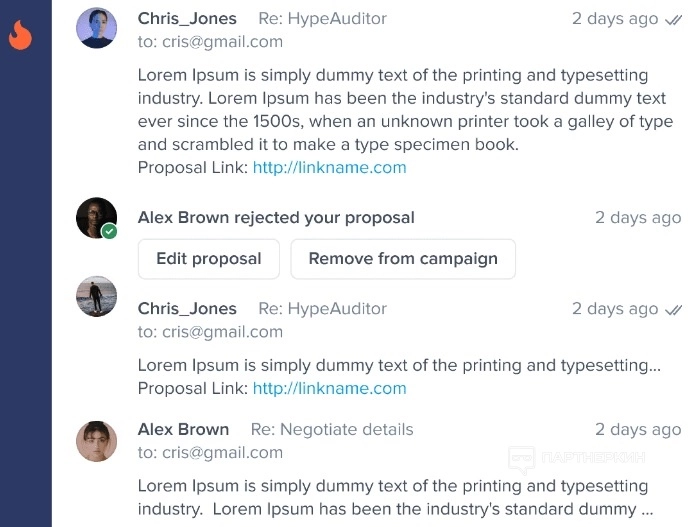Click Chris_Jones avatar in first message
The height and width of the screenshot is (527, 696).
coord(97,28)
